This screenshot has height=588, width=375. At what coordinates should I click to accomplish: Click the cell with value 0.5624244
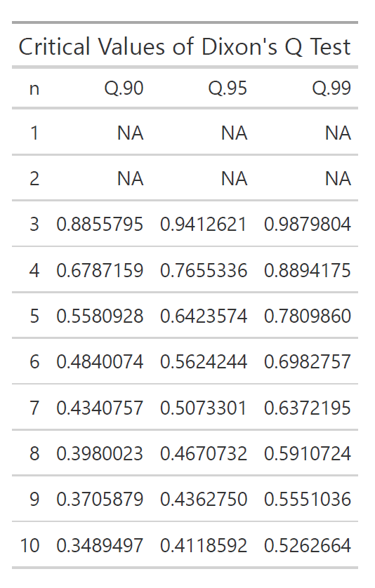coord(204,361)
